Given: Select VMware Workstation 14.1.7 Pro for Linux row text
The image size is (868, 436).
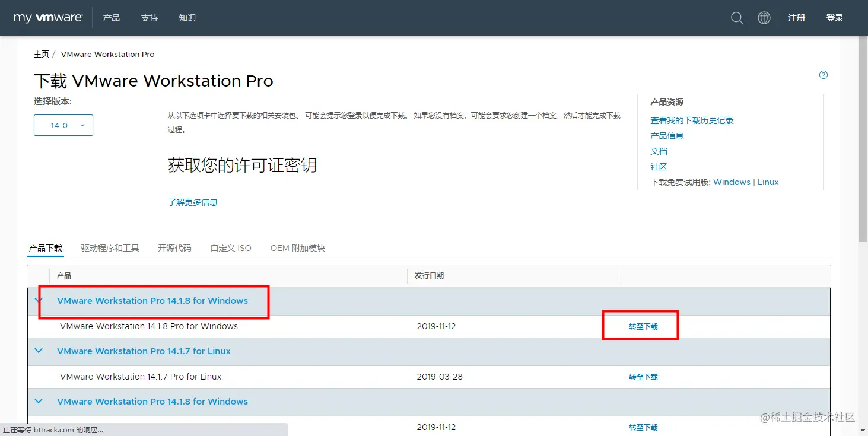Looking at the screenshot, I should 141,377.
